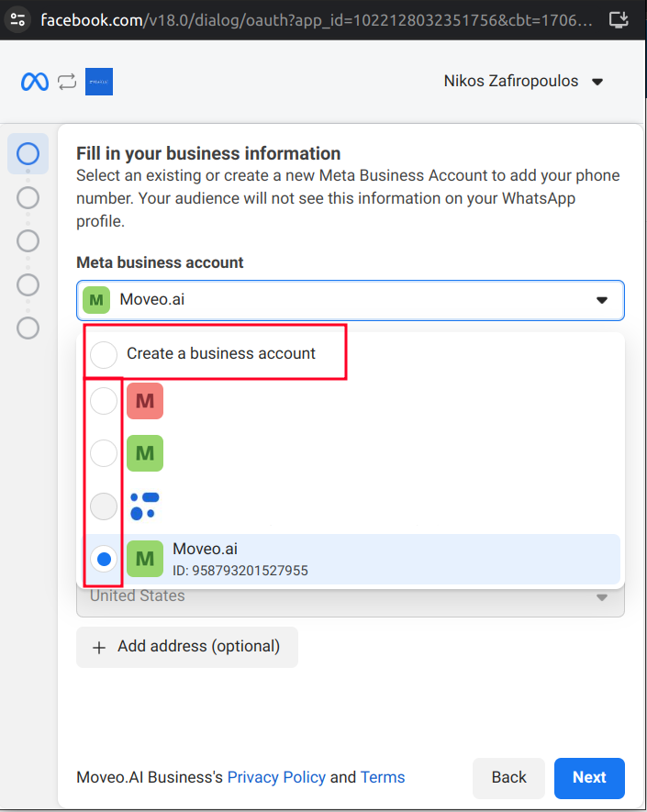The image size is (647, 812).
Task: Click the sync arrows icon beside Meta logo
Action: click(67, 82)
